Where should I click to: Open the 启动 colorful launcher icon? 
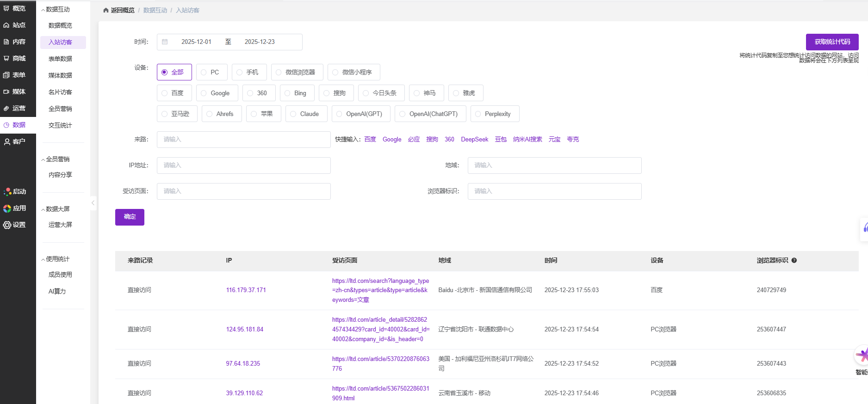[7, 192]
